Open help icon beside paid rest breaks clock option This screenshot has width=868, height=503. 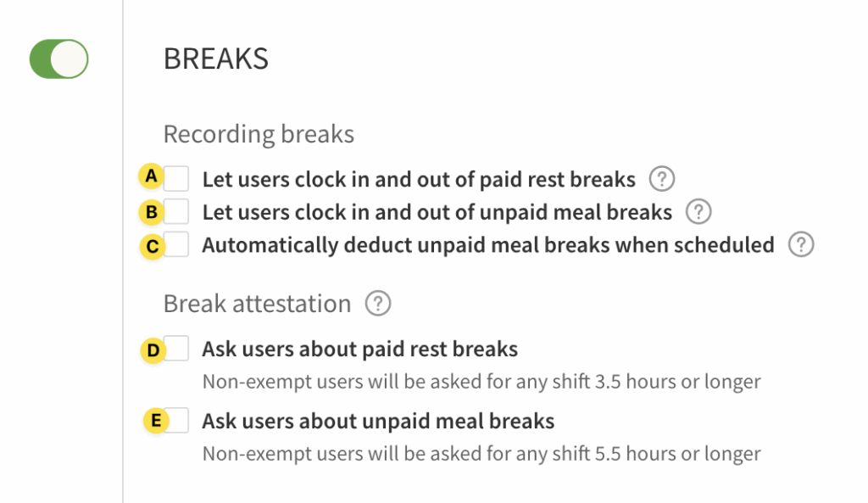662,179
